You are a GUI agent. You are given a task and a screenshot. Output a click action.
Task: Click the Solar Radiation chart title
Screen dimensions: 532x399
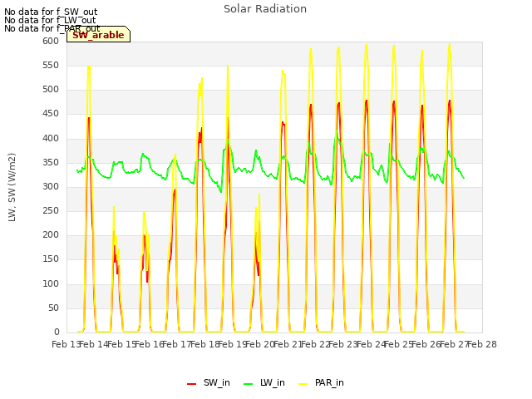[x=265, y=9]
